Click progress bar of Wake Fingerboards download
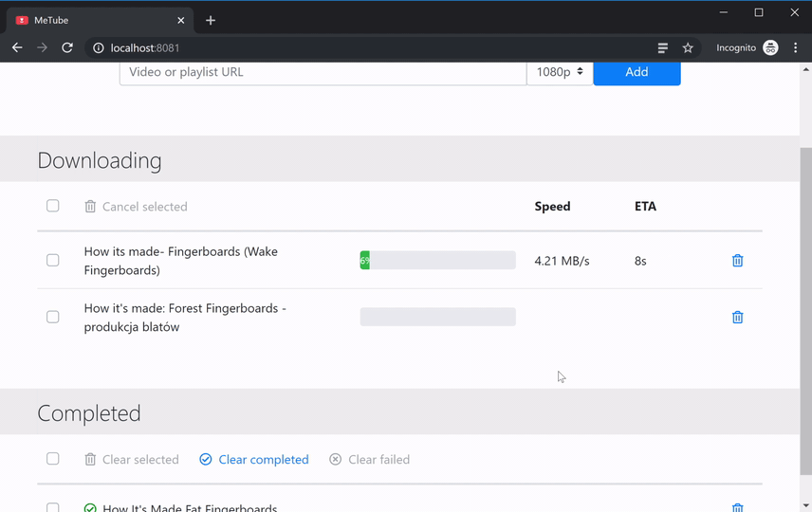812x512 pixels. [437, 260]
